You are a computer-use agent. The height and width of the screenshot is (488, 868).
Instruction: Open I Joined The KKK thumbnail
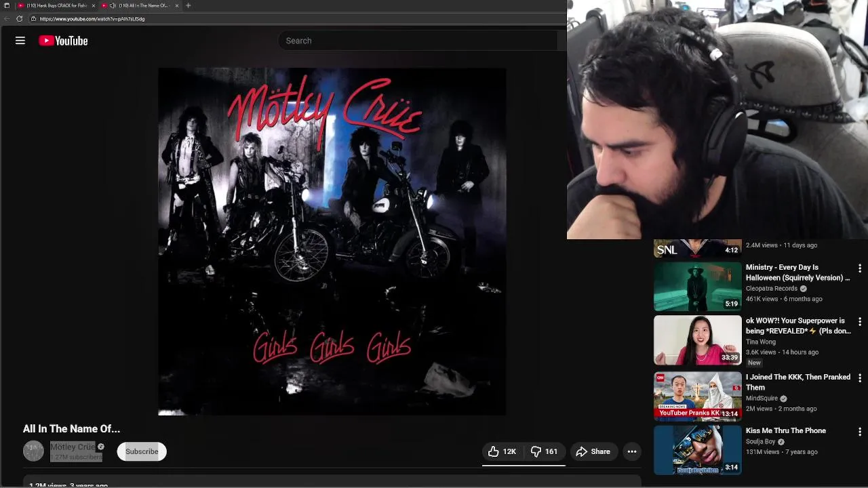click(697, 396)
